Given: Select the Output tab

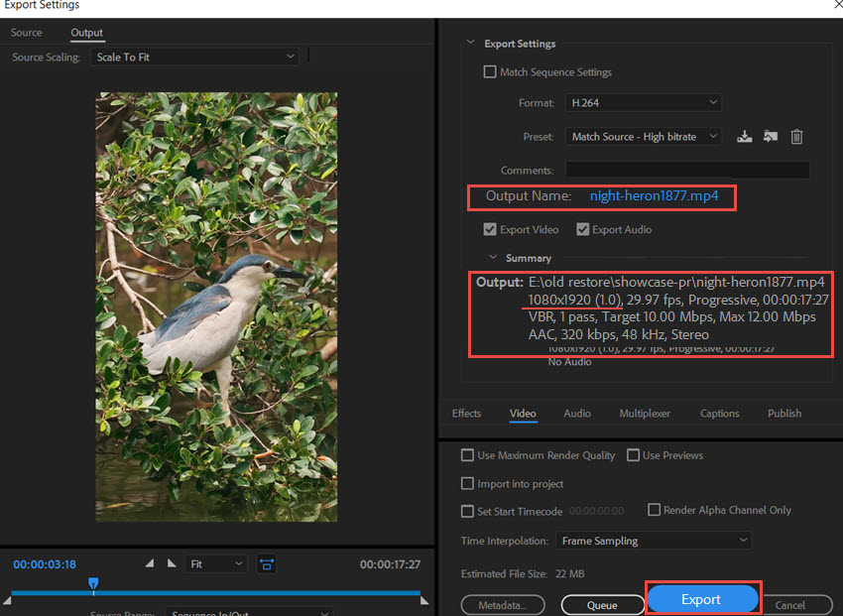Looking at the screenshot, I should (x=86, y=33).
